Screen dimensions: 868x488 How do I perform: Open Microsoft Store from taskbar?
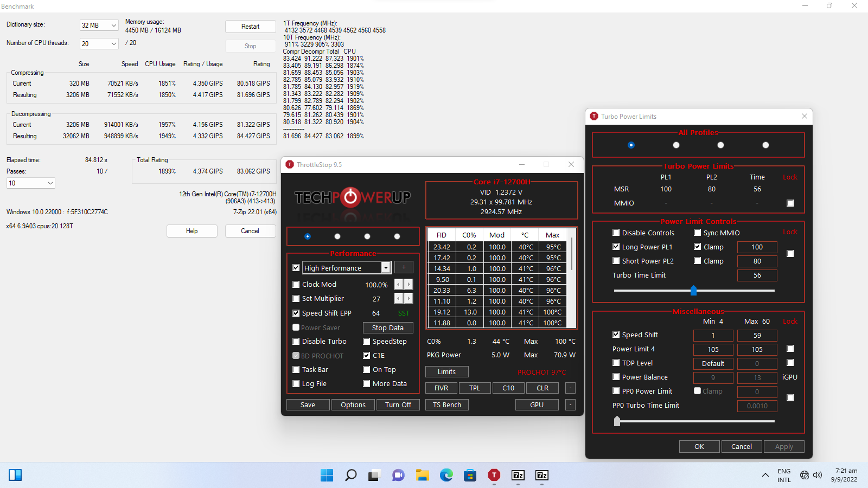470,476
